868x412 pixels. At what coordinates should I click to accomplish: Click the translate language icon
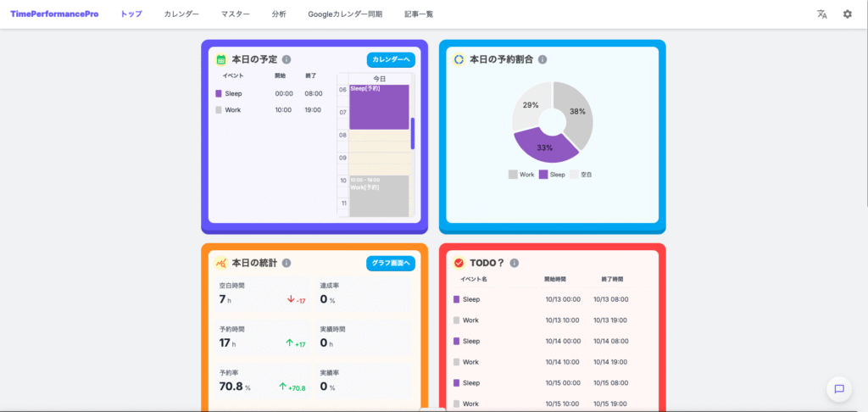(x=821, y=14)
